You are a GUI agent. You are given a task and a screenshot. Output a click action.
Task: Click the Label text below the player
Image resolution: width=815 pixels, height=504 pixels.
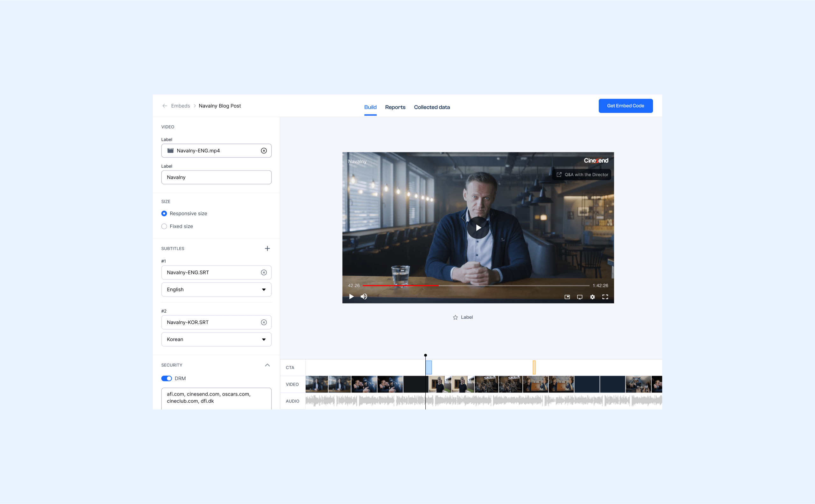[x=467, y=317]
